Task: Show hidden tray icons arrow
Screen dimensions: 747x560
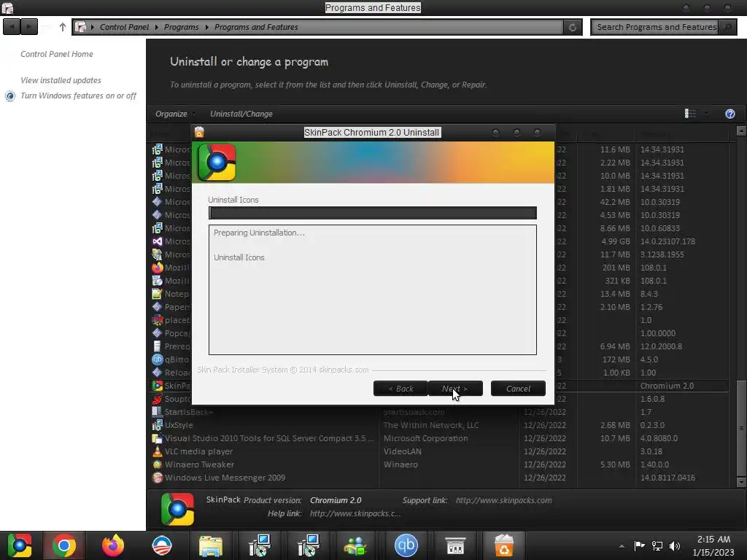Action: 622,546
